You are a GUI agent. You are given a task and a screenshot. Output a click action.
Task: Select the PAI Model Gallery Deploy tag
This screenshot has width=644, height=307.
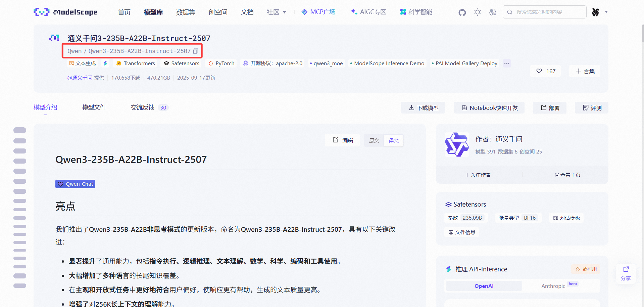464,63
